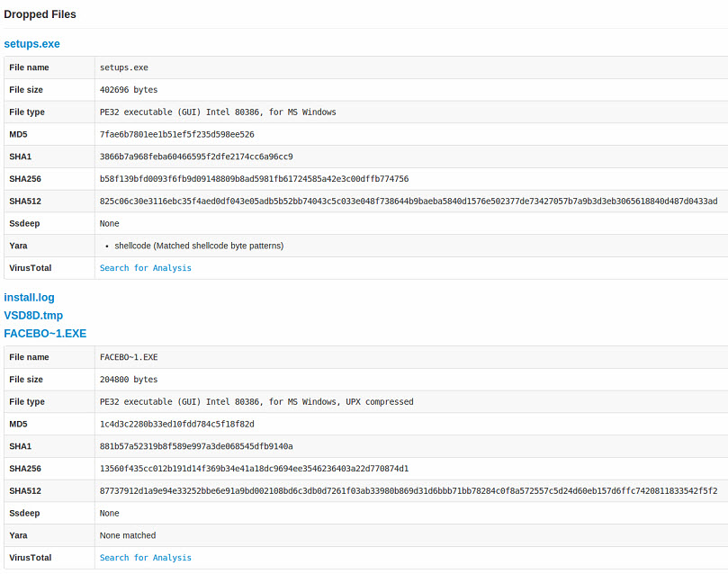Open VirusTotal Search for Analysis for setups.exe
The image size is (728, 574).
(x=145, y=268)
